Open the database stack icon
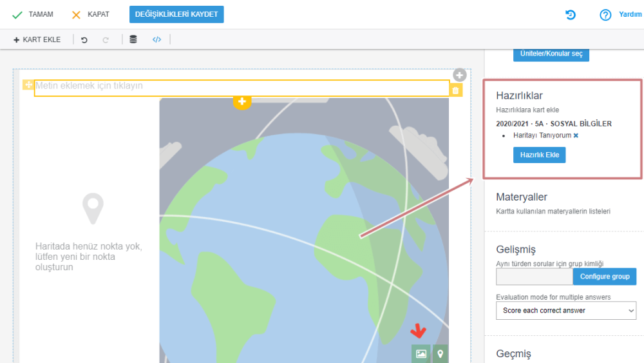 pos(133,39)
